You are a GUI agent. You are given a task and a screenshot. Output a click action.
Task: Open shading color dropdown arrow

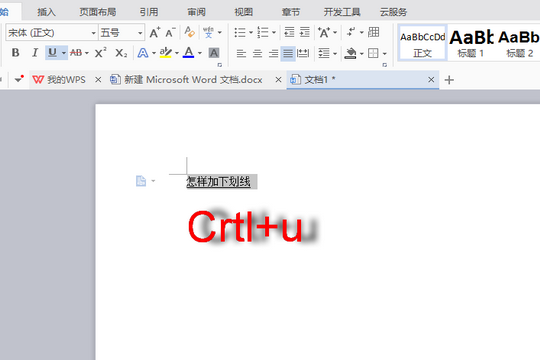pos(362,54)
